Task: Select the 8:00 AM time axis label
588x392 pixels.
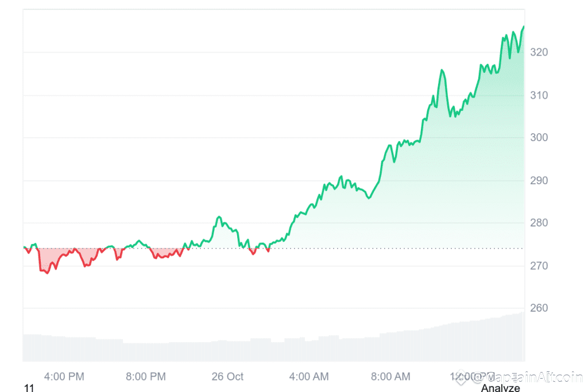Action: click(390, 377)
